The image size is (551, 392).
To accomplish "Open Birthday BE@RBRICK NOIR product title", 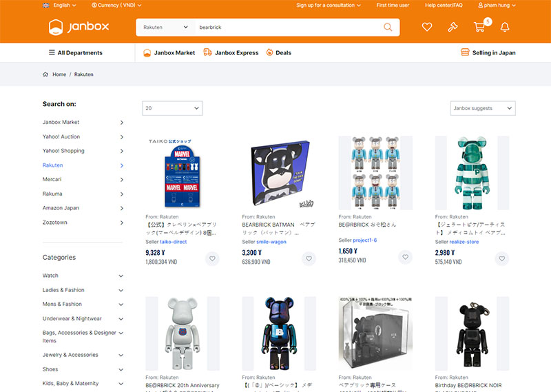I will (x=468, y=388).
